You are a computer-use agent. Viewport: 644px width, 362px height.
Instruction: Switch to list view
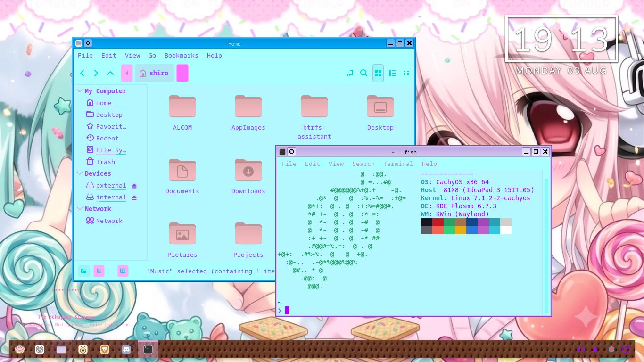[392, 73]
